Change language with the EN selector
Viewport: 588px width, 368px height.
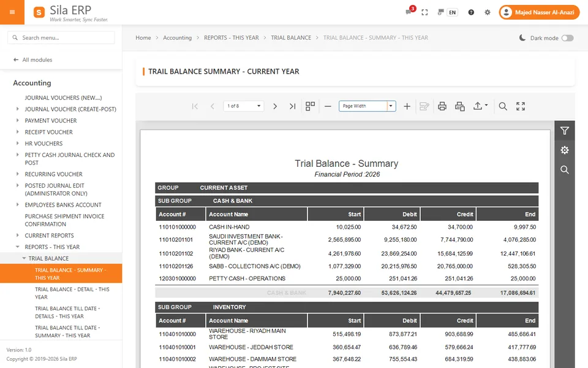click(452, 12)
